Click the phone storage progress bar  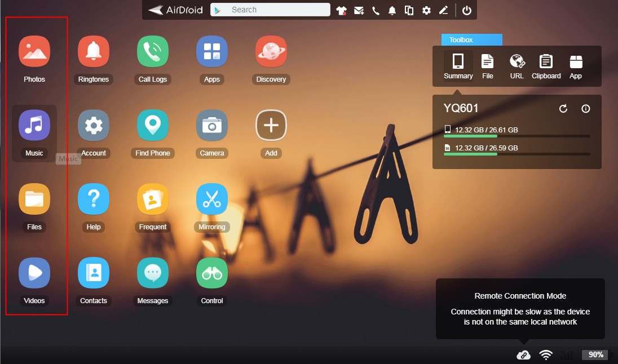(517, 135)
